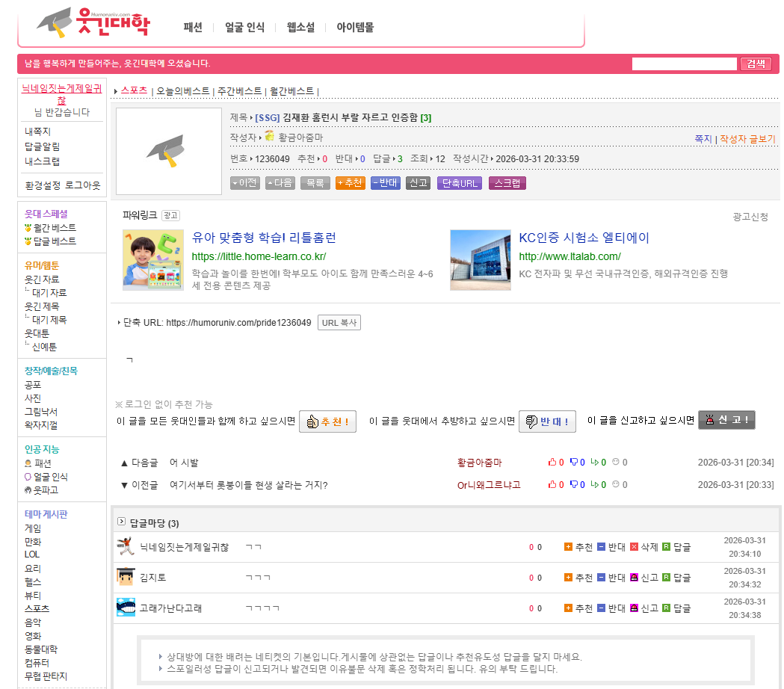
Task: Click the search input field
Action: click(x=684, y=64)
